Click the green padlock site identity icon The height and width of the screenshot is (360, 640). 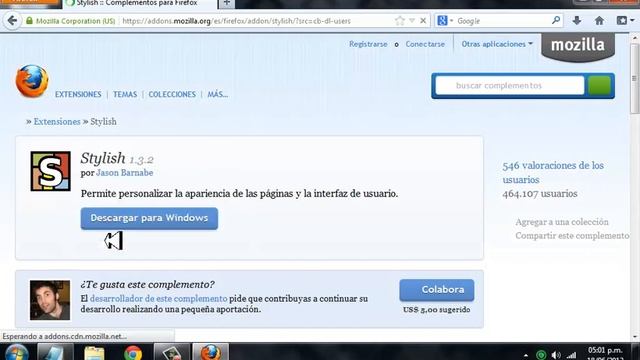pos(29,21)
